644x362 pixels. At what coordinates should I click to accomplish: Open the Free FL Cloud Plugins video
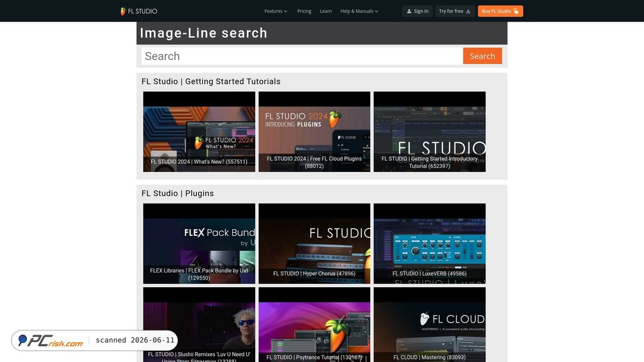(314, 132)
